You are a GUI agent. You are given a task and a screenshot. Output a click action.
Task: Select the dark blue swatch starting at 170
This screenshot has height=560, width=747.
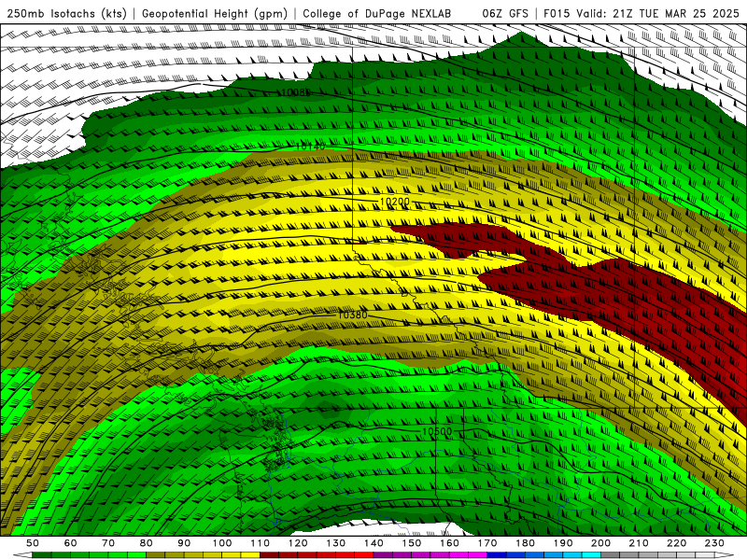[x=497, y=555]
